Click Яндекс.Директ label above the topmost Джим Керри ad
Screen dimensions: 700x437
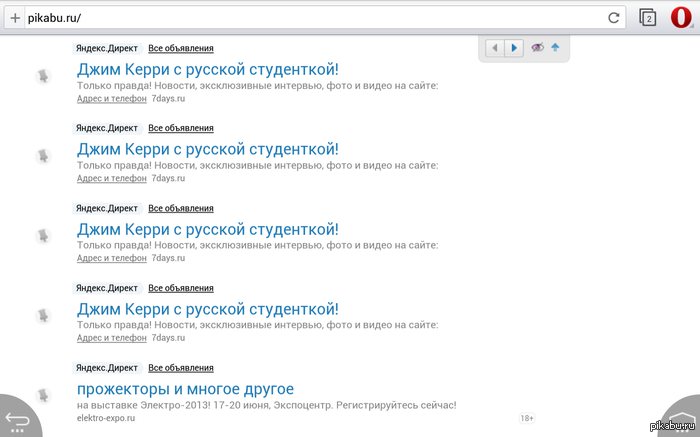coord(107,48)
